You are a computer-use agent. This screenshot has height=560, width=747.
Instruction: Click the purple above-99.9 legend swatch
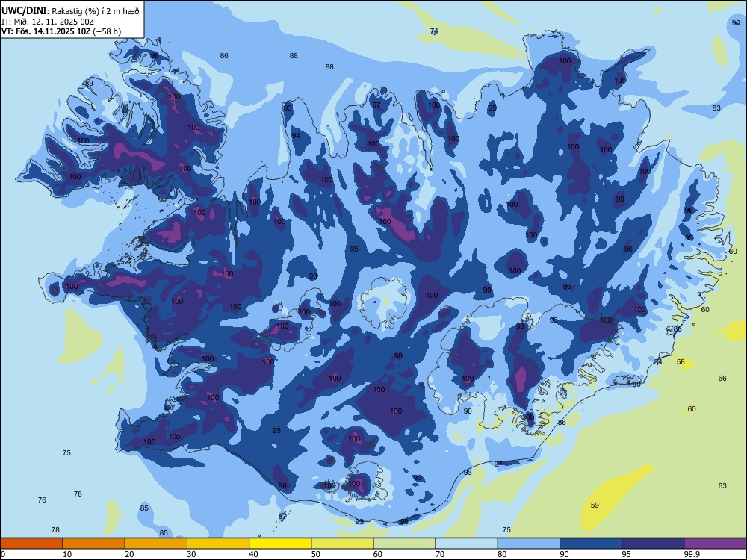tap(715, 544)
